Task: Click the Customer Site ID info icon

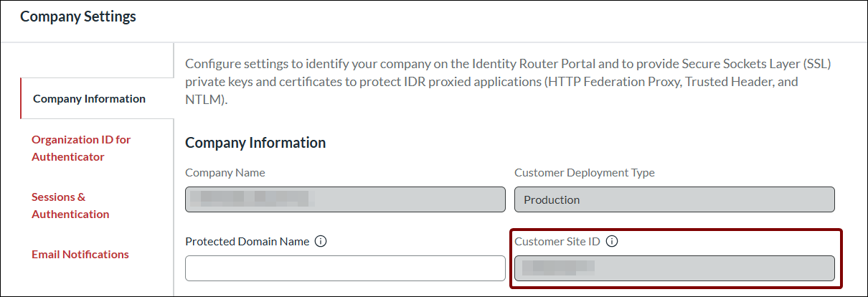Action: point(612,242)
